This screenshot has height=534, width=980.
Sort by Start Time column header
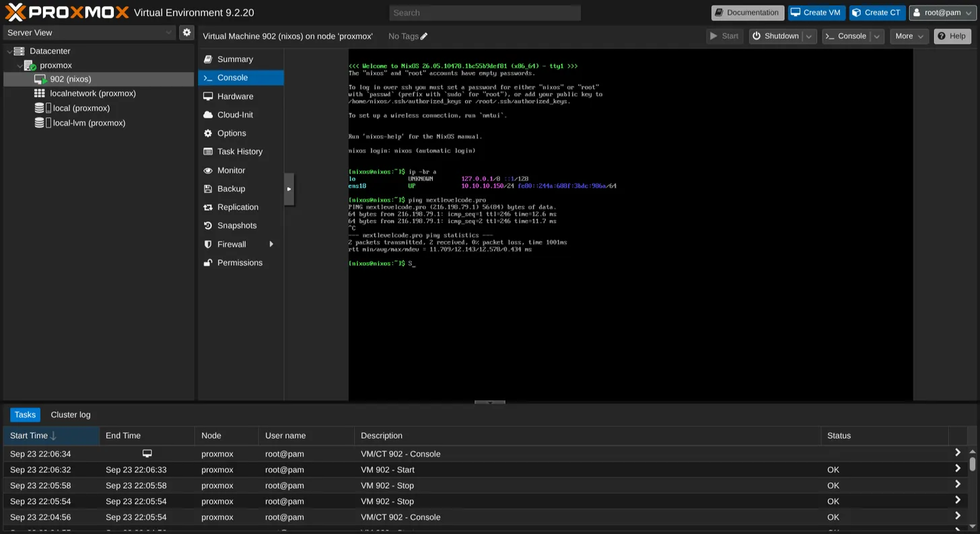[51, 436]
